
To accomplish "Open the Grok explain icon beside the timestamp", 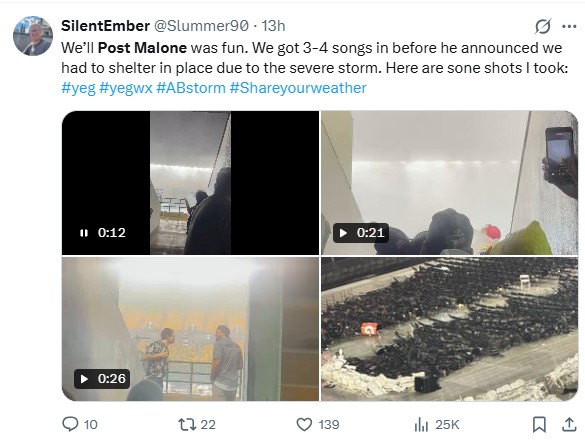I will [542, 26].
